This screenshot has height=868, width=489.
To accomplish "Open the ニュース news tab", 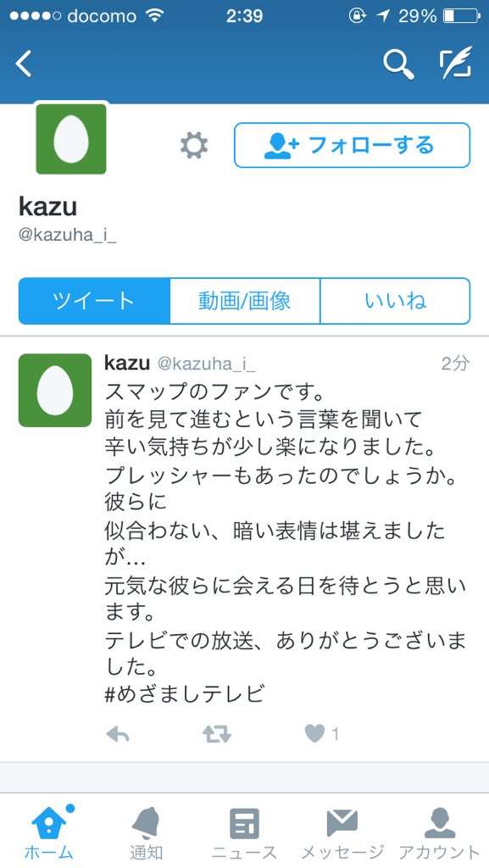I will tap(244, 832).
